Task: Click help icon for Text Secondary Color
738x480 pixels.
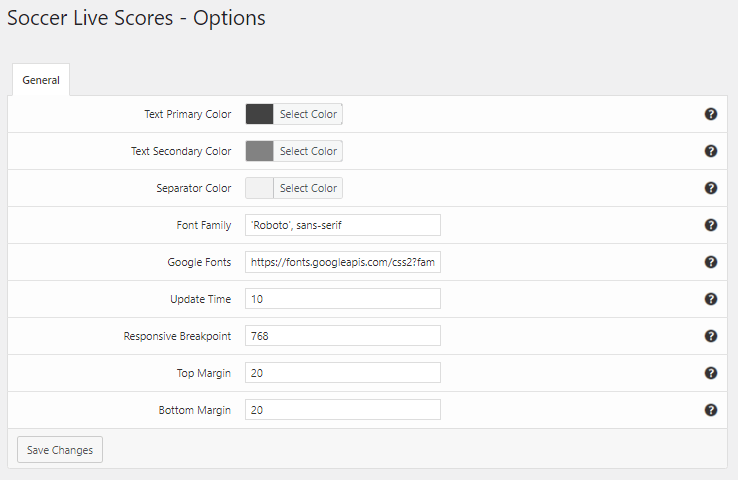Action: click(x=711, y=151)
